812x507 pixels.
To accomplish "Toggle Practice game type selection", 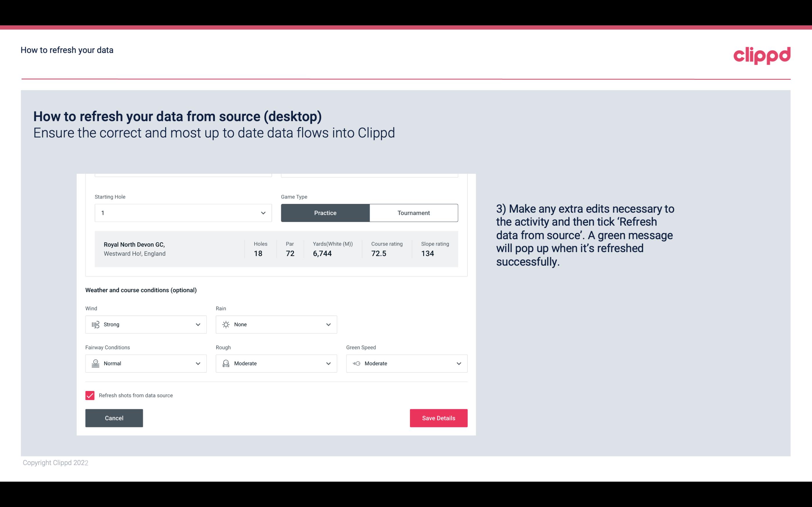I will [325, 213].
